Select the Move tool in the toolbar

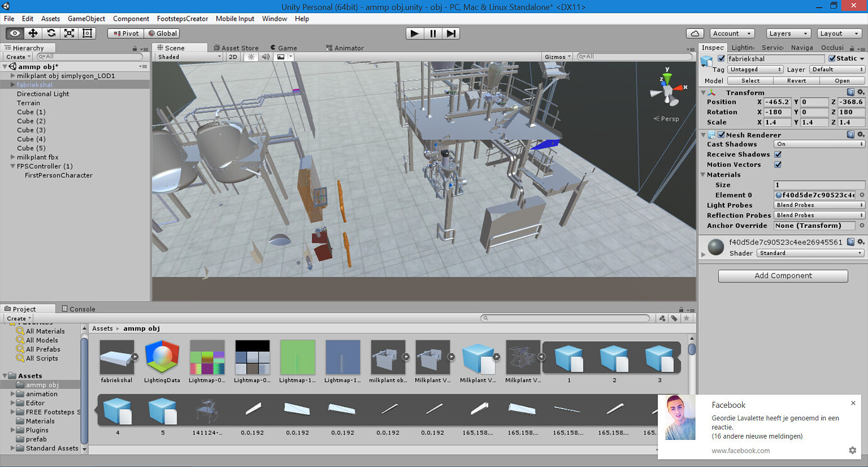click(31, 33)
